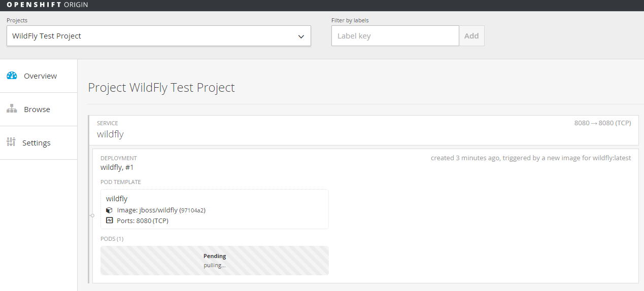The width and height of the screenshot is (644, 291).
Task: Open the wildfly service link
Action: tap(110, 134)
